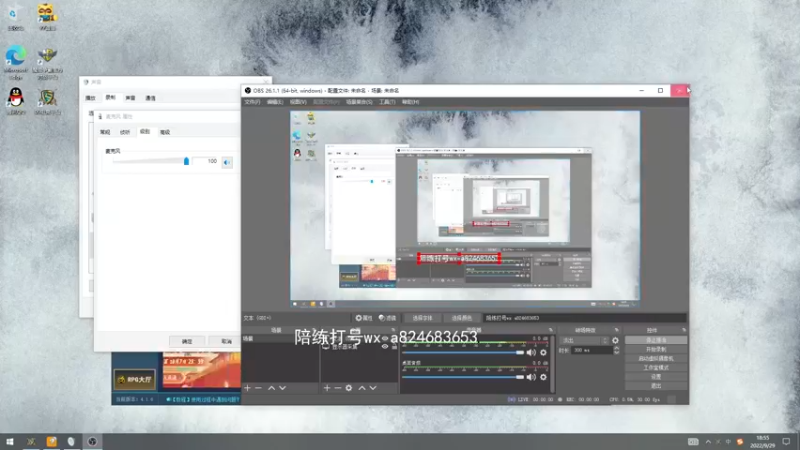Pop out the mixer dock using its header icon
800x450 pixels.
coord(551,330)
